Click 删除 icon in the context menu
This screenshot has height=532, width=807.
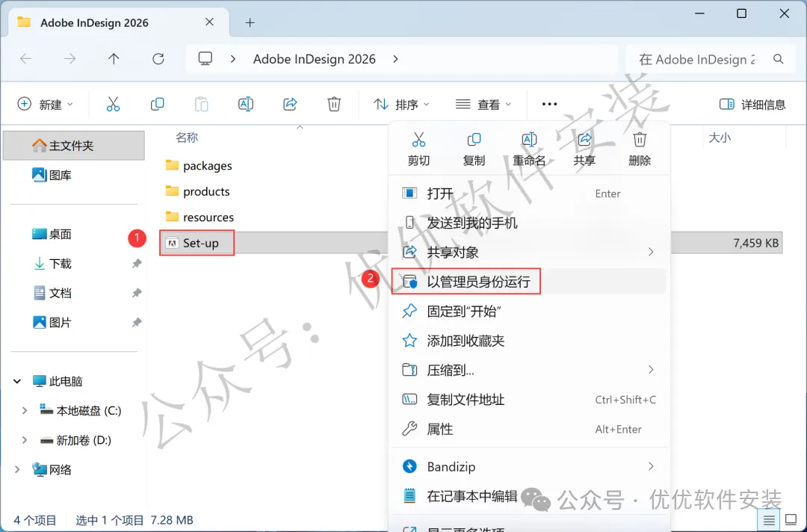click(640, 140)
